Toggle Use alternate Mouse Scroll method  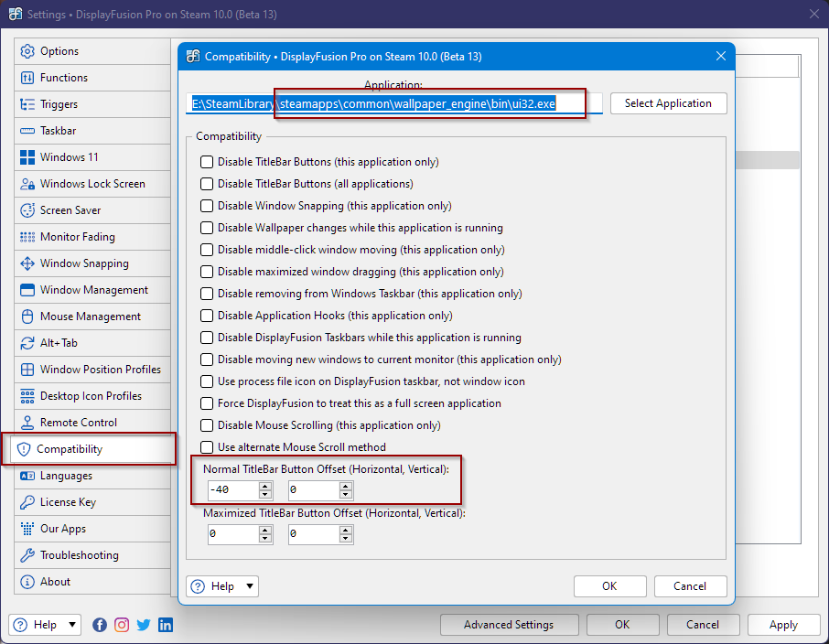click(207, 447)
